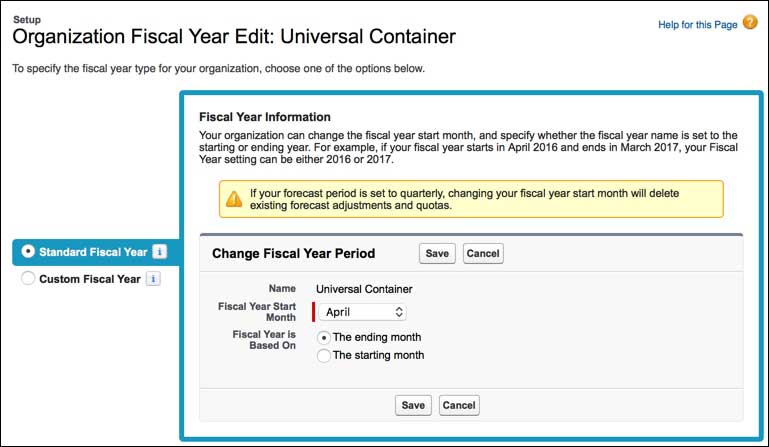Image resolution: width=769 pixels, height=447 pixels.
Task: Click the yellow warning triangle icon
Action: 233,199
